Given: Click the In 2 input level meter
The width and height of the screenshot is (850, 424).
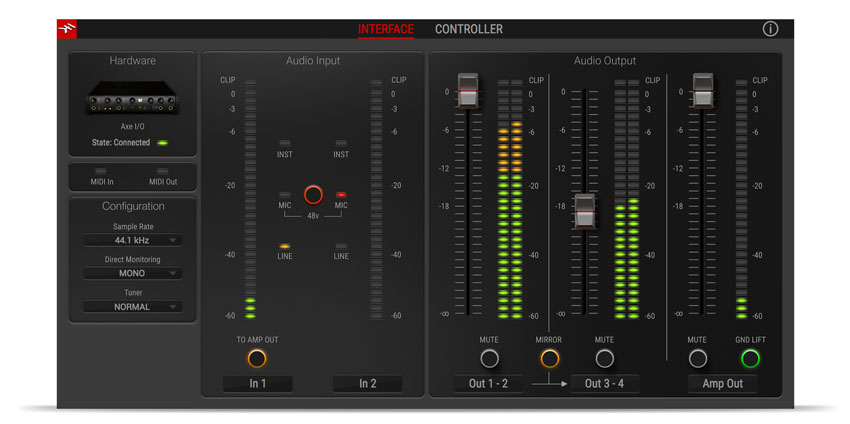Looking at the screenshot, I should tap(376, 200).
